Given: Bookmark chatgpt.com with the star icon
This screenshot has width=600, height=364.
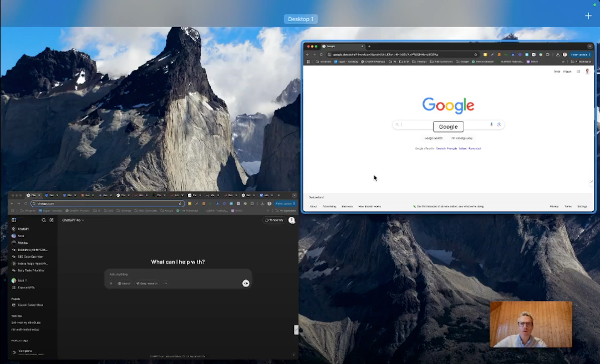Looking at the screenshot, I should (180, 203).
